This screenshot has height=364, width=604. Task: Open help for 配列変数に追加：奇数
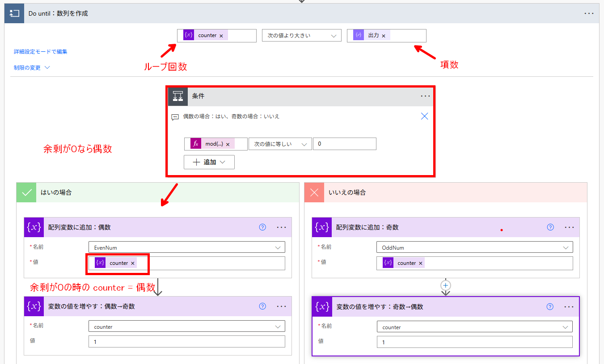point(550,227)
